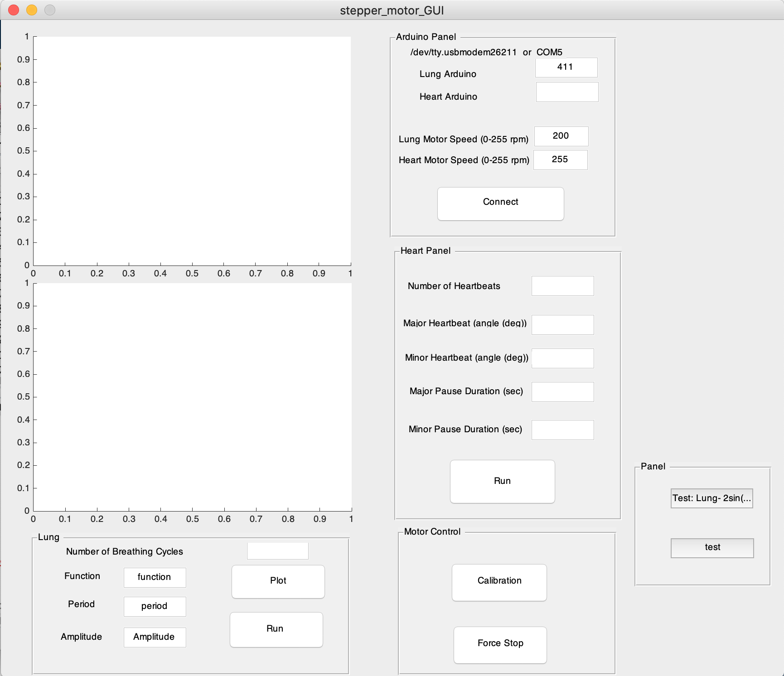Focus the Lung Arduino port field
The image size is (784, 676).
pyautogui.click(x=566, y=68)
